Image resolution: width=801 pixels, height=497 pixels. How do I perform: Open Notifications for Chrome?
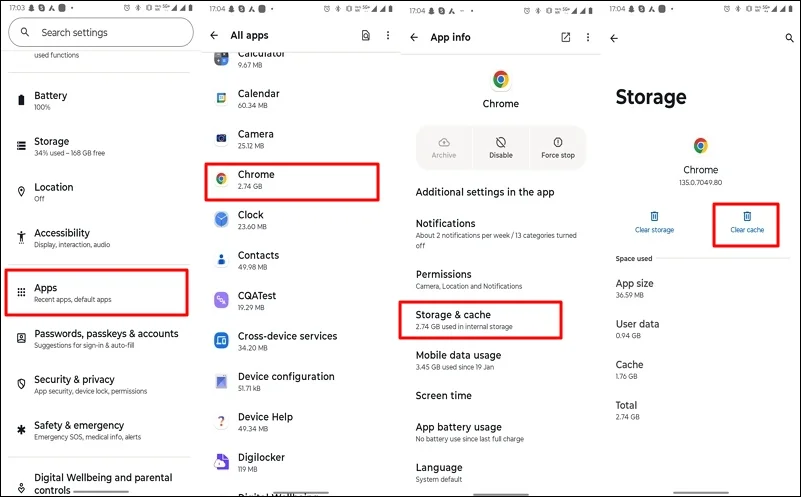click(498, 233)
